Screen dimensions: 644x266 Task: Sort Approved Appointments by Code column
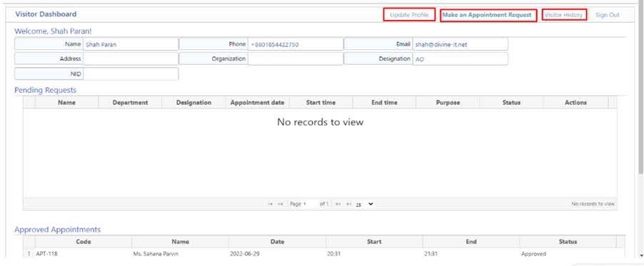click(x=84, y=242)
